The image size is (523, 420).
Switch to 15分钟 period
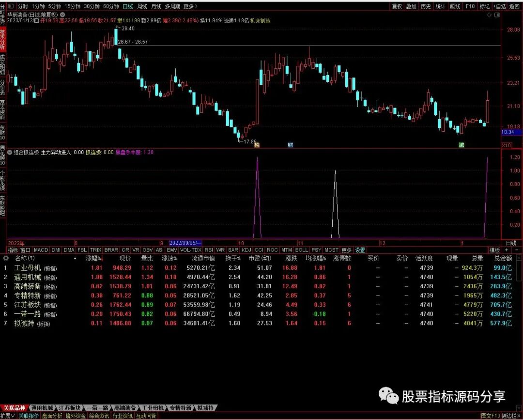pos(72,6)
